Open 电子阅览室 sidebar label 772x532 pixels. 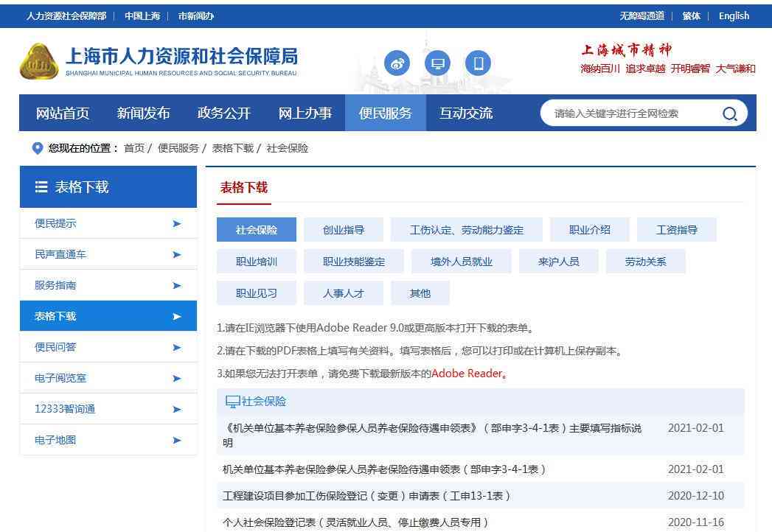pyautogui.click(x=60, y=379)
